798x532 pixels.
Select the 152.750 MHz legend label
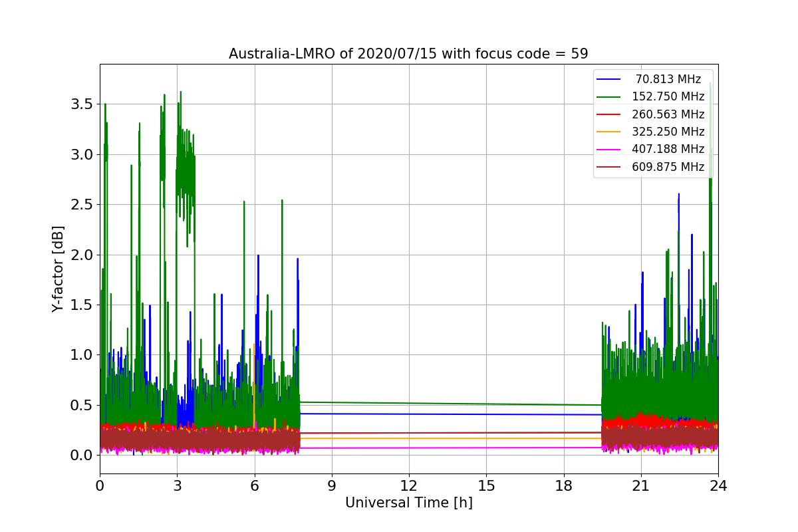(668, 96)
